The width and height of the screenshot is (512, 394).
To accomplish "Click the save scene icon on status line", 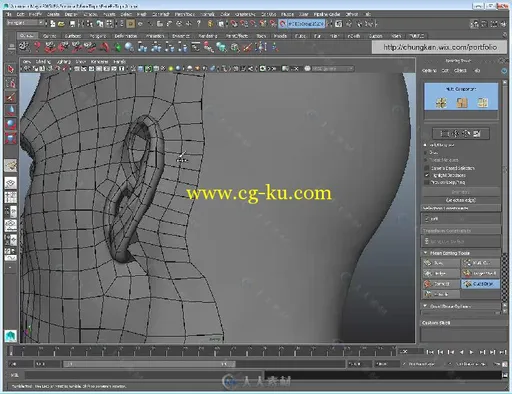I will click(72, 24).
